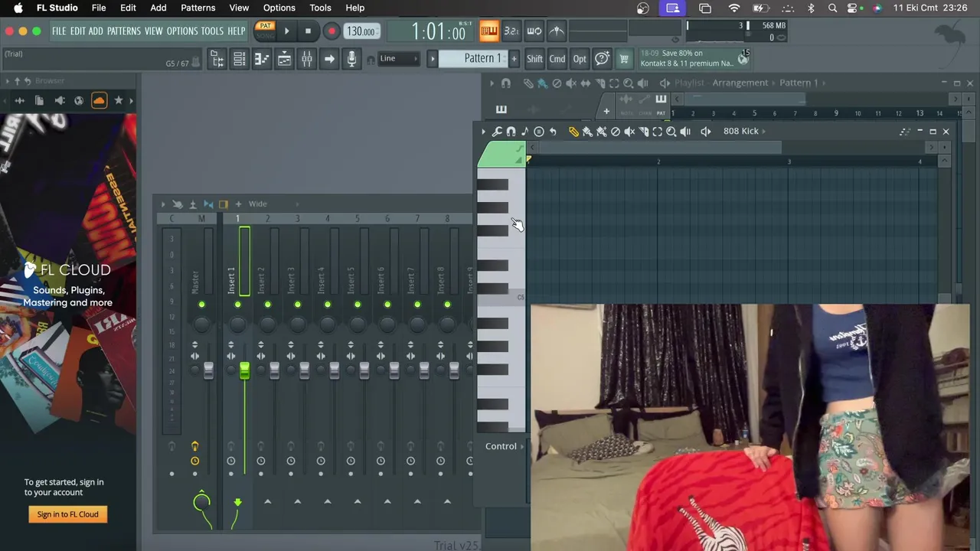Click the Stop transport button
The width and height of the screenshot is (980, 551).
coord(308,31)
